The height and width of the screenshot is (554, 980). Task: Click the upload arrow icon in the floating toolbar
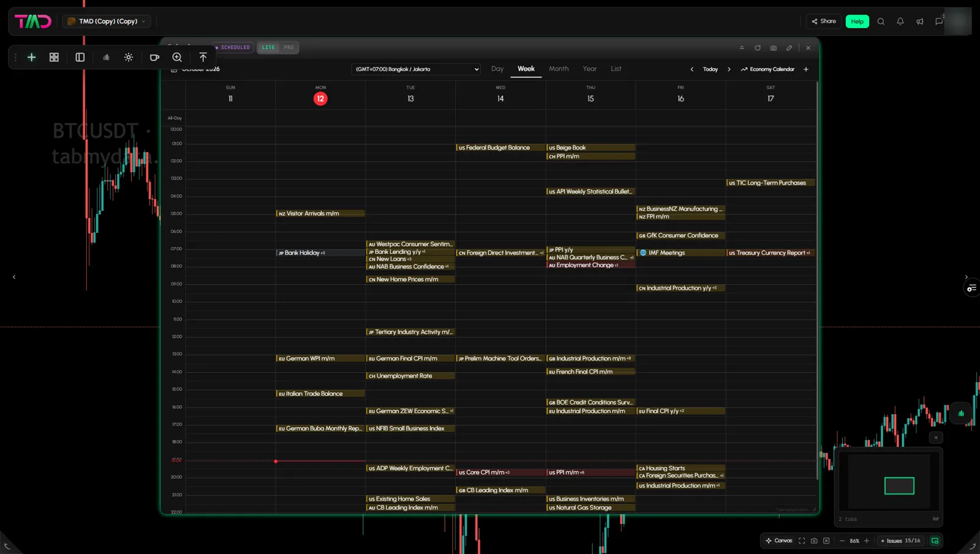203,57
